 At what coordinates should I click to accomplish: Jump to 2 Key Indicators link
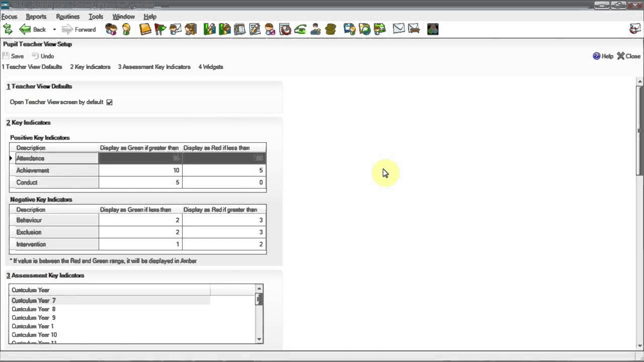90,67
